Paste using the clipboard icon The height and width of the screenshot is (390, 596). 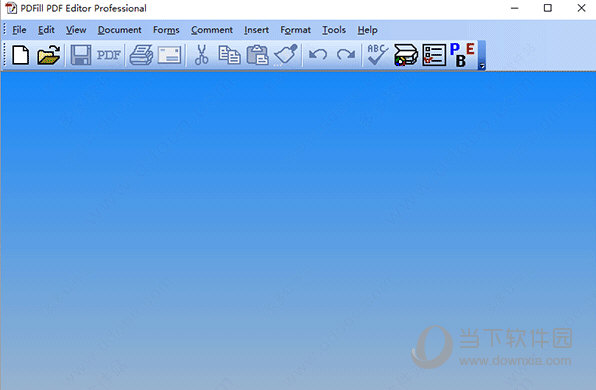[257, 55]
